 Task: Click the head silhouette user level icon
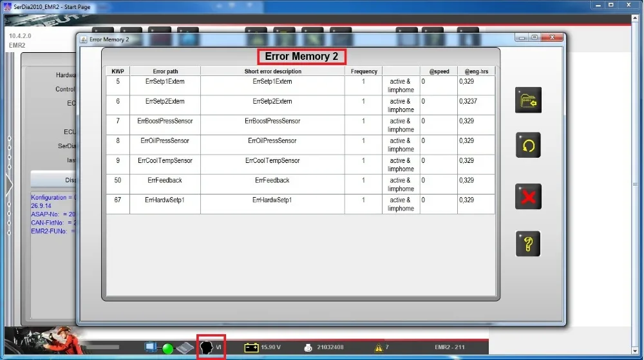pyautogui.click(x=207, y=347)
